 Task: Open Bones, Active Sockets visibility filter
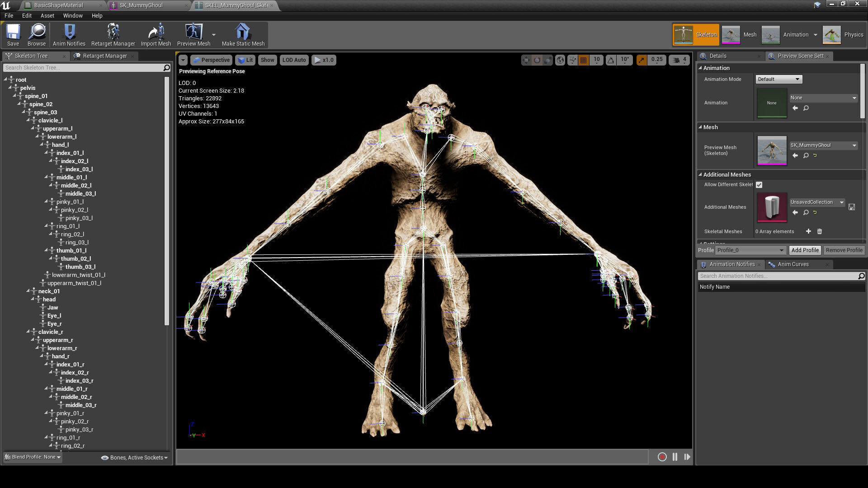(x=134, y=458)
